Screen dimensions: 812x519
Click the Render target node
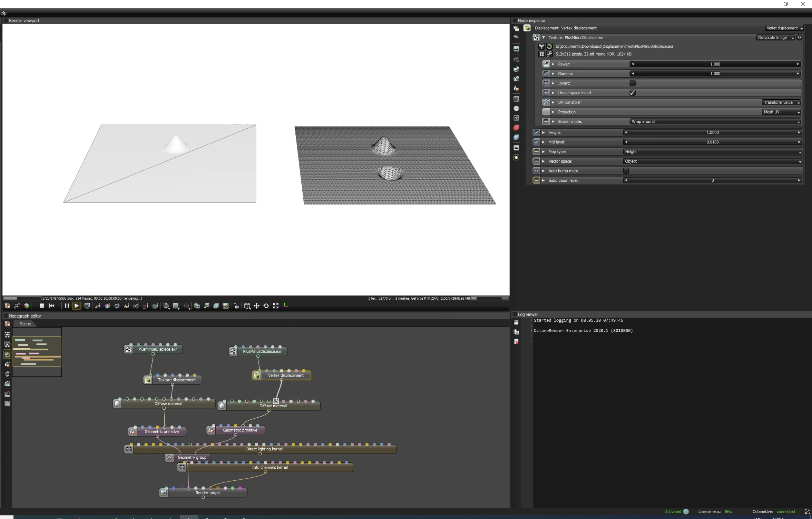(207, 493)
